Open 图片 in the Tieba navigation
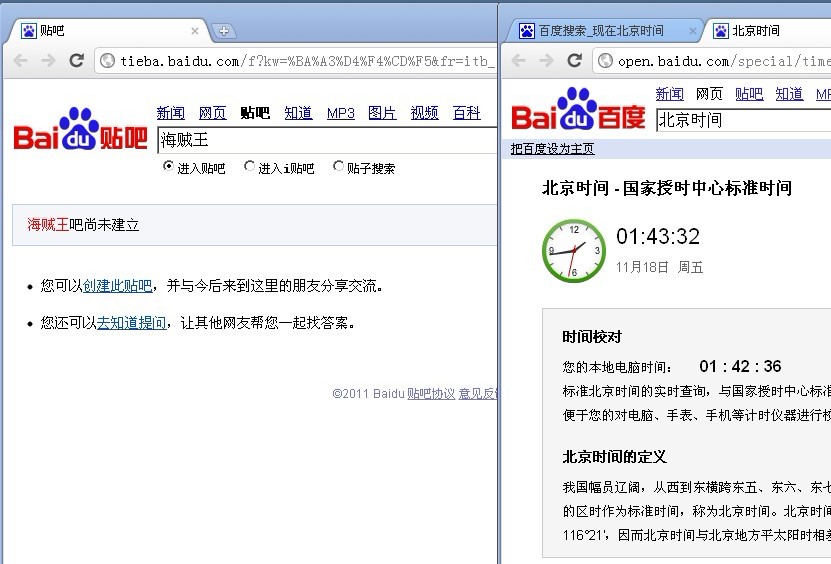Screen dimensions: 831x564 tap(382, 113)
